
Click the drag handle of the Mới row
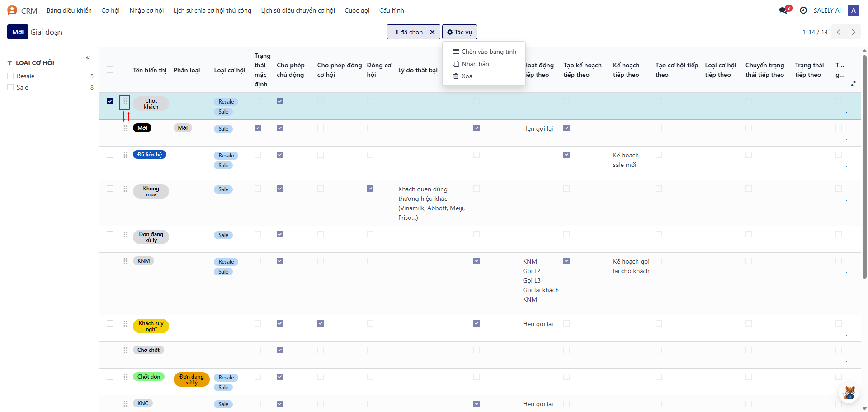(x=126, y=128)
